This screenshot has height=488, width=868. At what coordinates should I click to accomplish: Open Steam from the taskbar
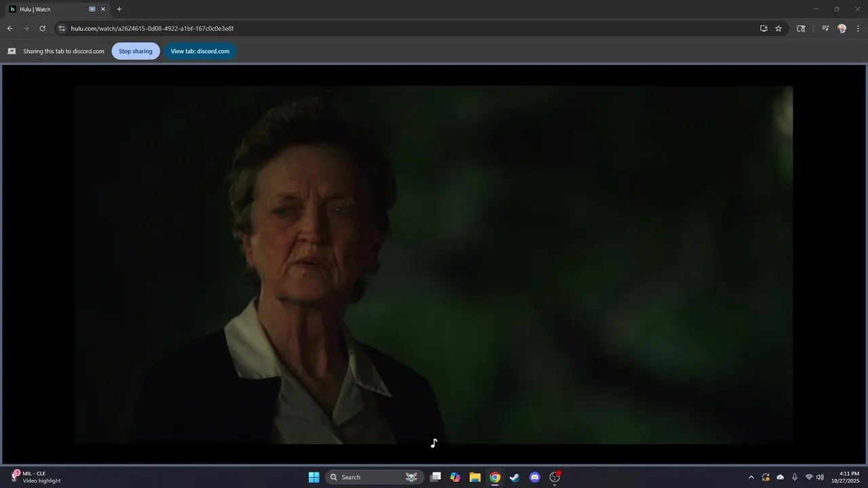tap(515, 477)
